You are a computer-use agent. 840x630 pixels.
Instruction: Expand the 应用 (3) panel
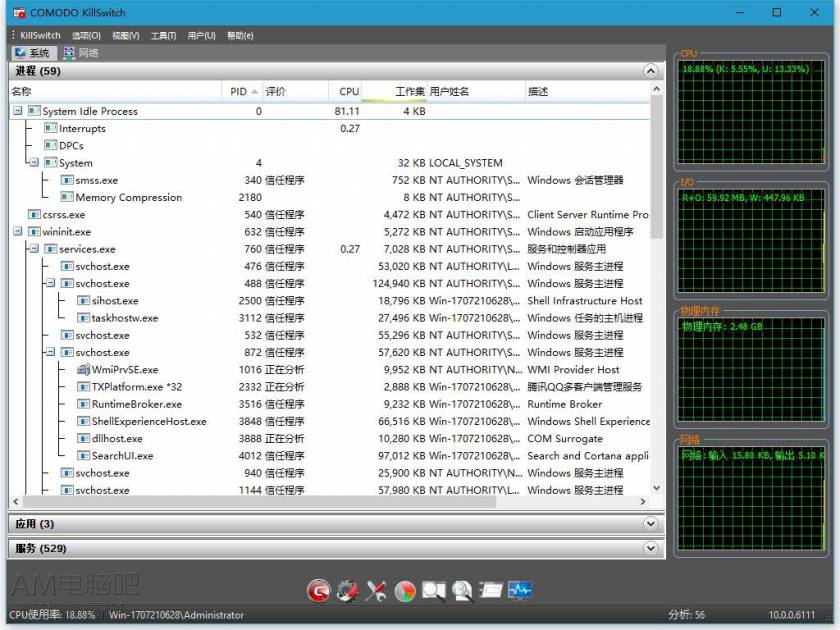650,524
